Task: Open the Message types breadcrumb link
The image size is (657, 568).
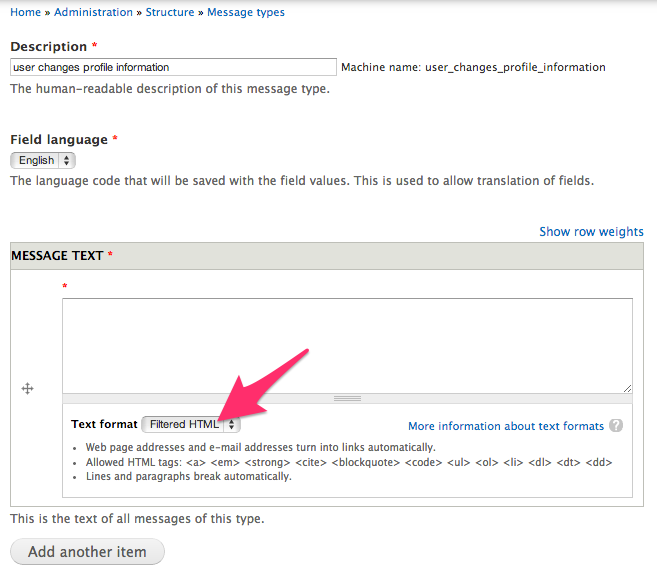Action: point(246,12)
